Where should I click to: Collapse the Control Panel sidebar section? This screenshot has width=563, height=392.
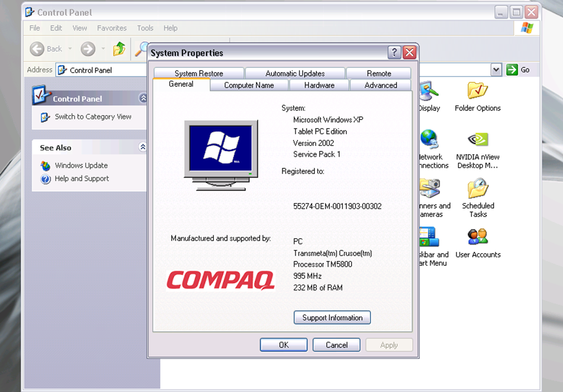tap(143, 99)
